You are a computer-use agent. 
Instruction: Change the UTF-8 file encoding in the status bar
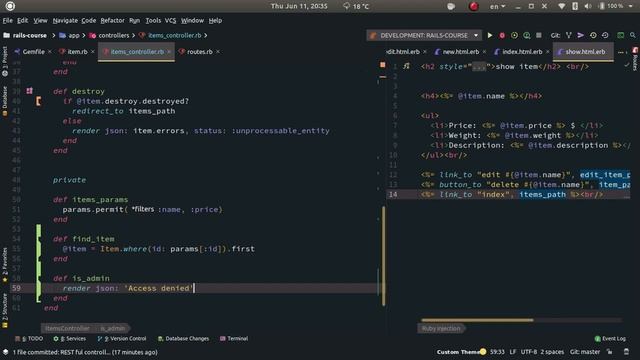click(529, 352)
